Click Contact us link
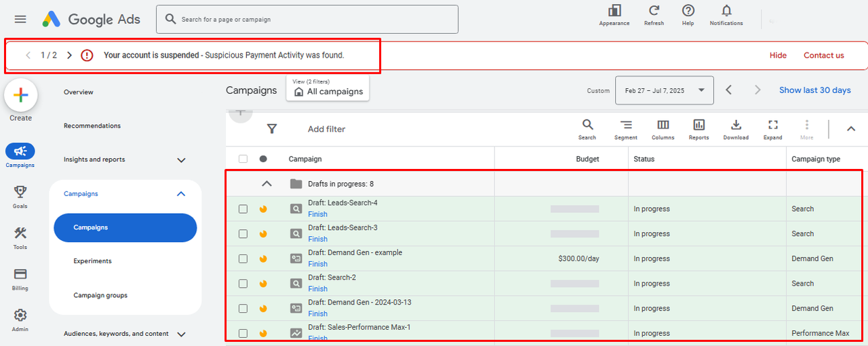The image size is (868, 346). 824,56
